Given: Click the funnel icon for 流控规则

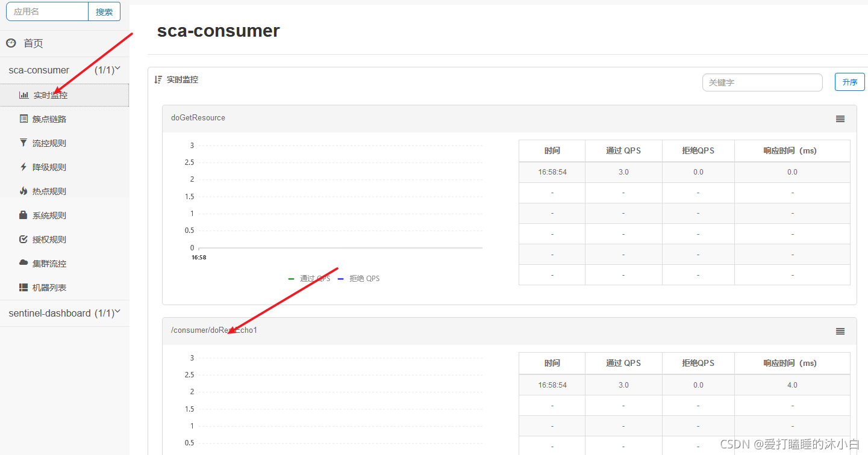Looking at the screenshot, I should point(23,143).
